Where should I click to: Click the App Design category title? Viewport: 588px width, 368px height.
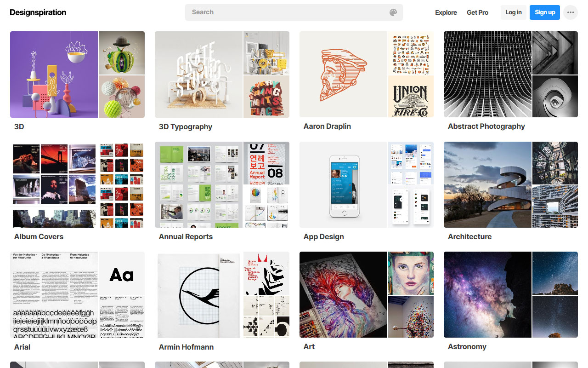click(x=323, y=236)
